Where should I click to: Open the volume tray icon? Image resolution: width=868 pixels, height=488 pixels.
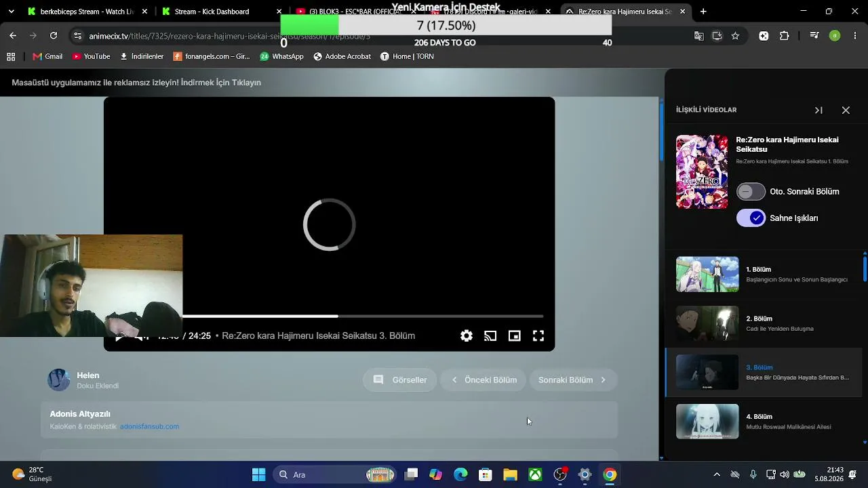pos(785,474)
